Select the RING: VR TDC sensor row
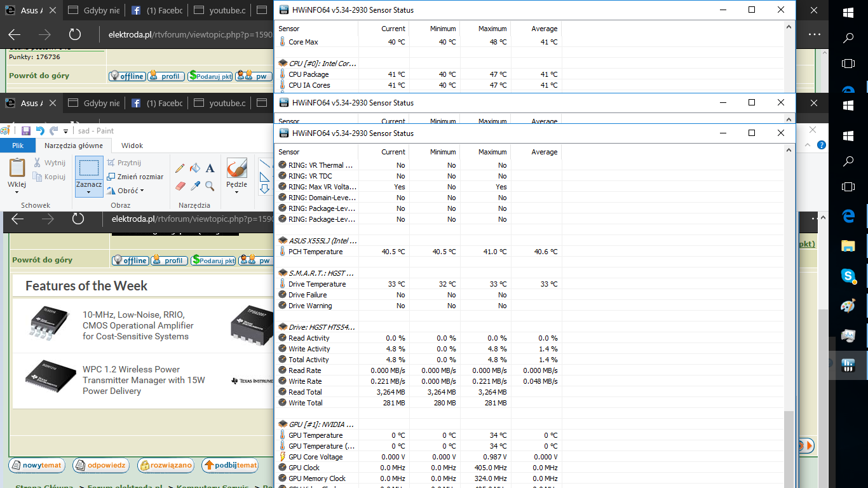This screenshot has height=488, width=868. 419,176
